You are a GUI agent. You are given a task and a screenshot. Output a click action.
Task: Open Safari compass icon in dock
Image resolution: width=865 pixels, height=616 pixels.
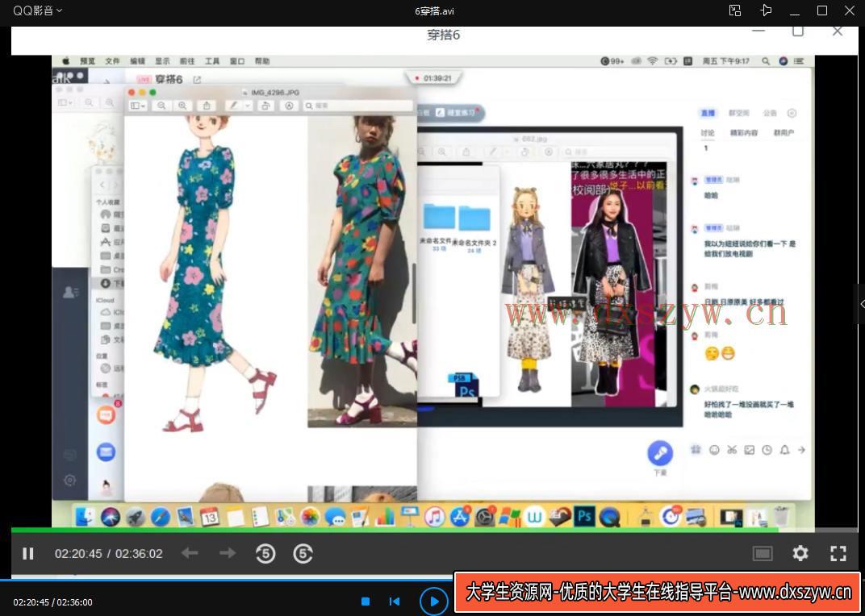[x=160, y=517]
